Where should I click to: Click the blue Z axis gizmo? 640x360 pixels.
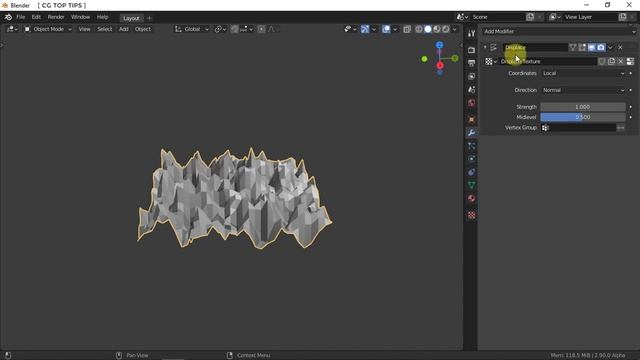pyautogui.click(x=439, y=45)
